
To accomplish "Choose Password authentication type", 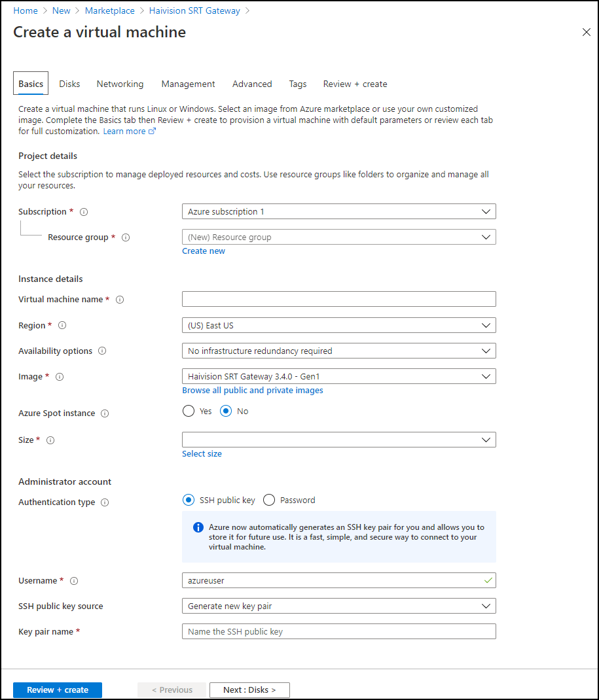I will click(269, 500).
